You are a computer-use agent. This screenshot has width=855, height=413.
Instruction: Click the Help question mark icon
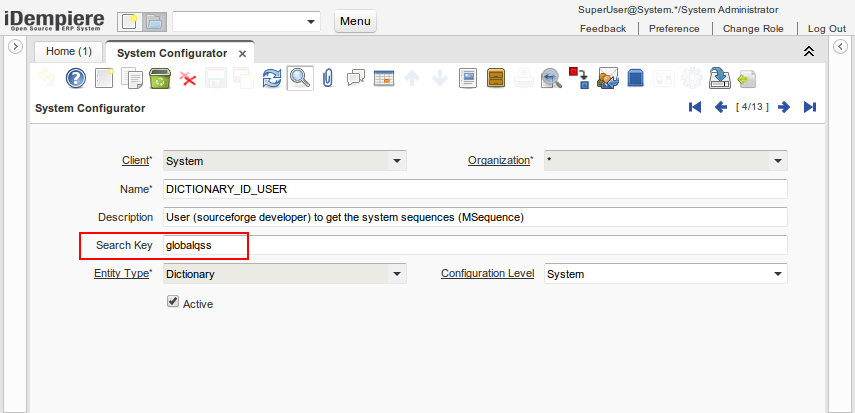click(x=76, y=78)
